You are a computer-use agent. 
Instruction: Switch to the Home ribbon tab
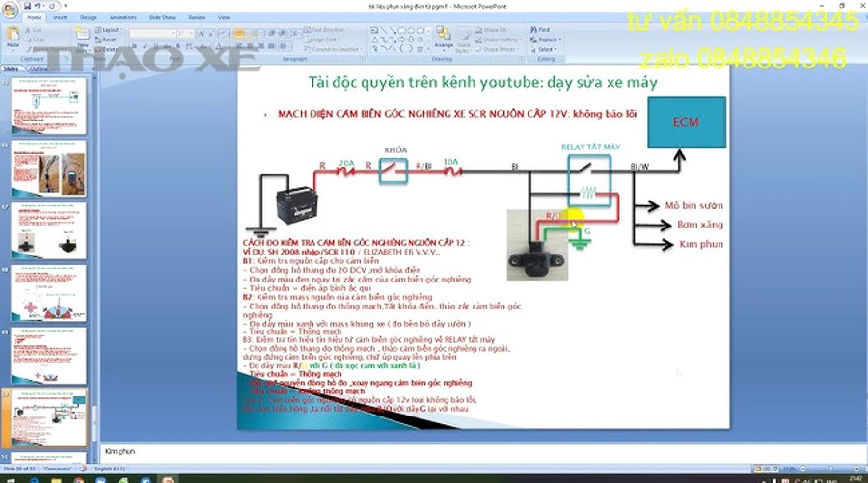tap(35, 17)
